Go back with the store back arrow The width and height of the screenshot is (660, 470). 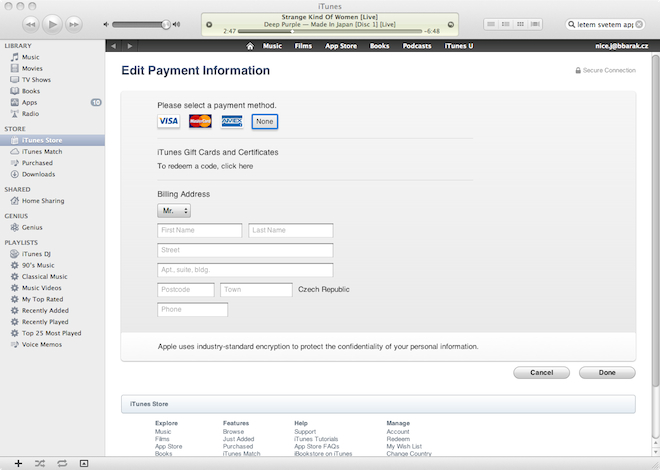click(113, 46)
